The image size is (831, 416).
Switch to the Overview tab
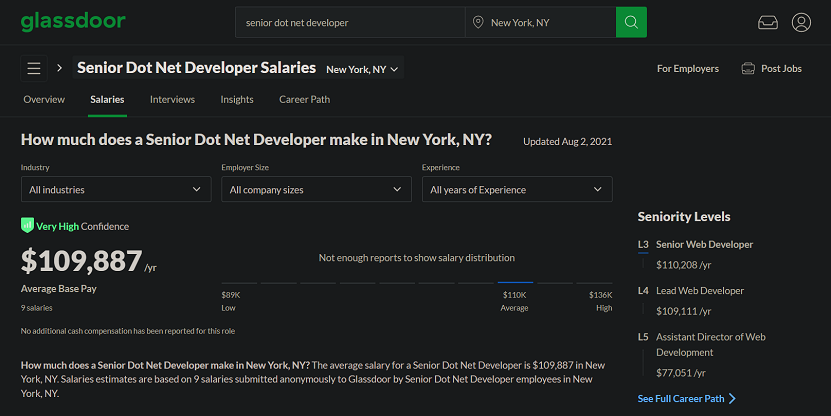(x=44, y=100)
